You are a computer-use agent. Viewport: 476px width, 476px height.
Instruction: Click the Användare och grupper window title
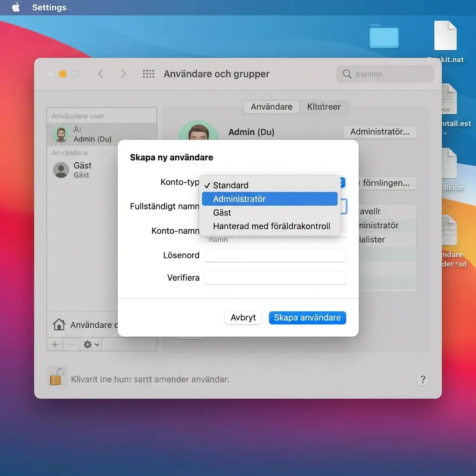(x=217, y=74)
